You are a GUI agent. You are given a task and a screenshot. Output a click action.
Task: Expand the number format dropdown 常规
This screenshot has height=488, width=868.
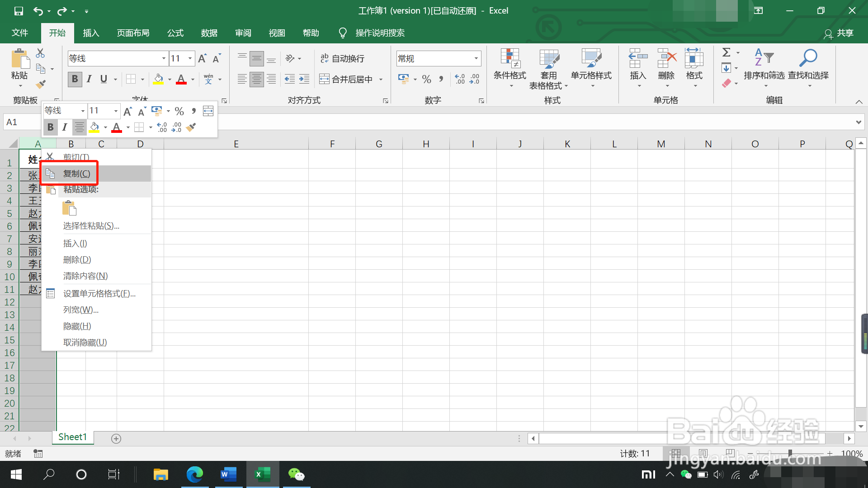[x=476, y=58]
